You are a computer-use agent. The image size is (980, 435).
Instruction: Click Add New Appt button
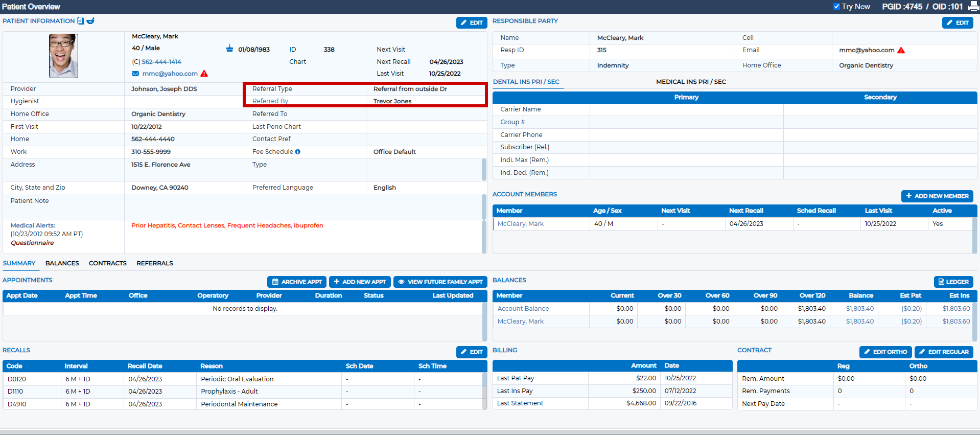[360, 282]
